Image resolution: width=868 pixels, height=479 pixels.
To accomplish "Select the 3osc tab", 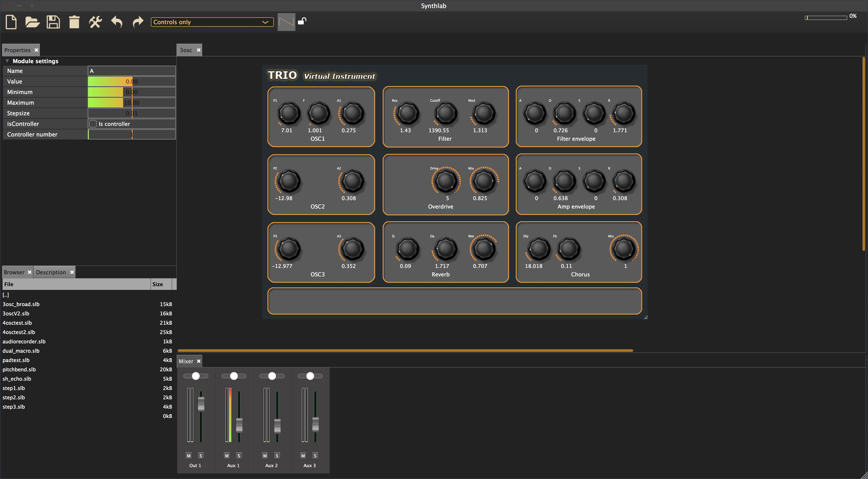I will [186, 50].
